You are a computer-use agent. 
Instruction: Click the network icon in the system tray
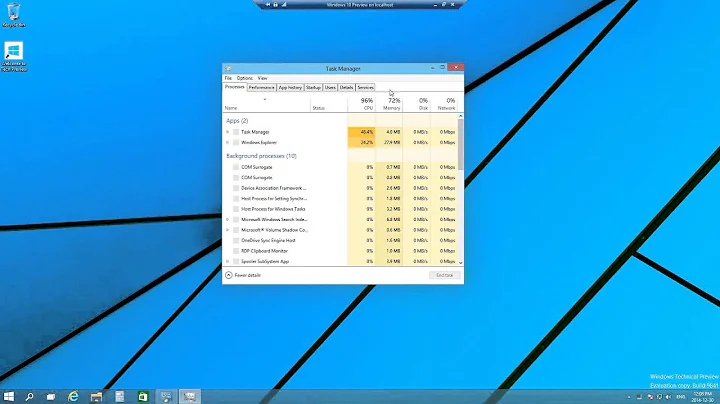(x=659, y=397)
